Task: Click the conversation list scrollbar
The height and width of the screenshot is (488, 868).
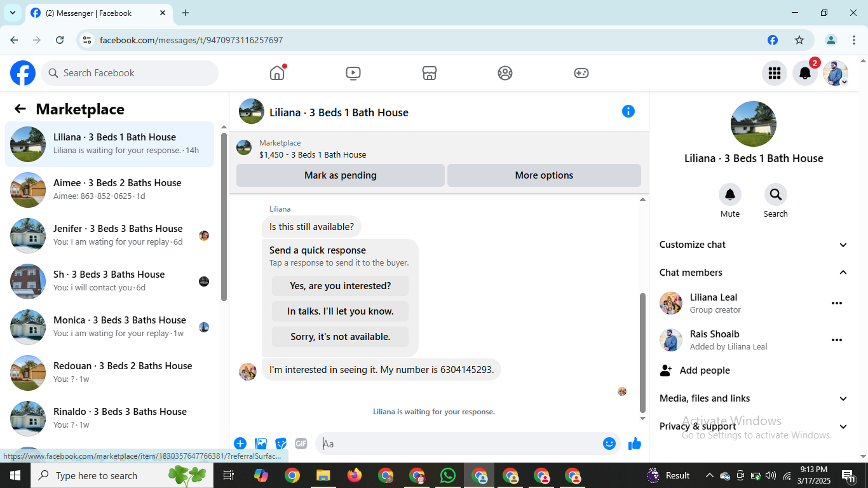Action: pos(224,217)
